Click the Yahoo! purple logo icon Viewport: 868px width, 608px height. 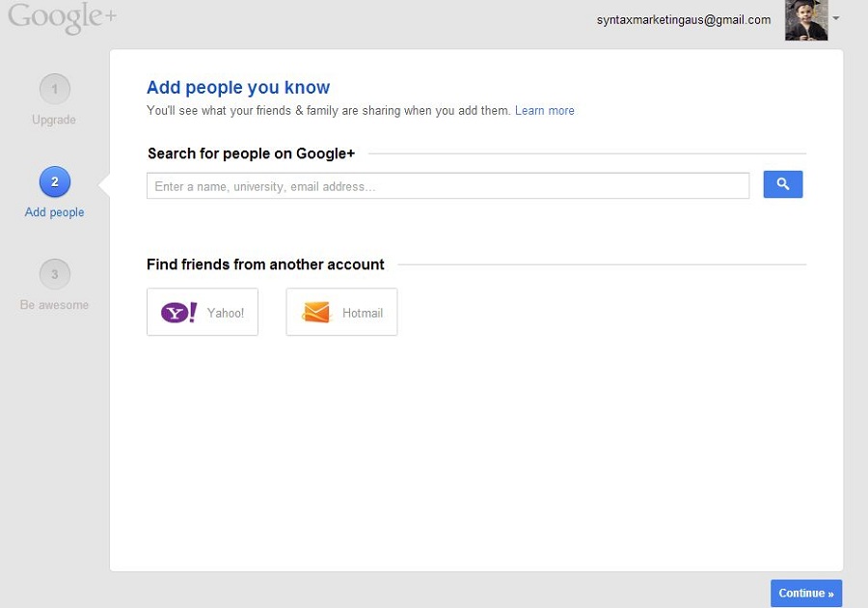[178, 313]
